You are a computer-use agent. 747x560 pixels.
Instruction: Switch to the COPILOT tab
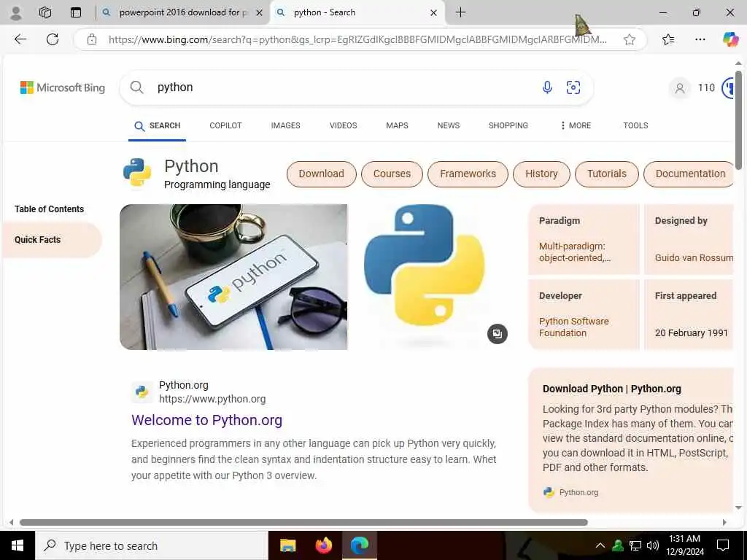pos(225,125)
